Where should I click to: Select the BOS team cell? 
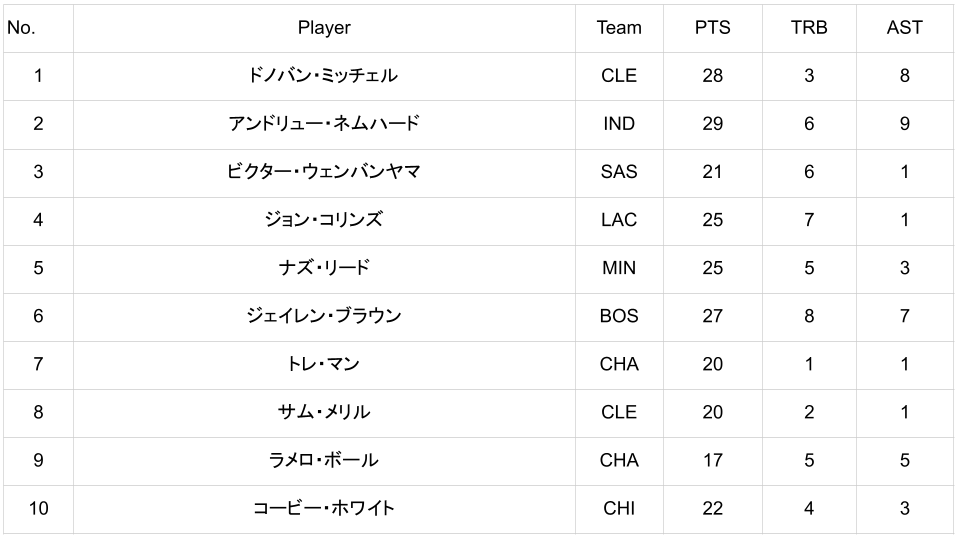[x=619, y=316]
